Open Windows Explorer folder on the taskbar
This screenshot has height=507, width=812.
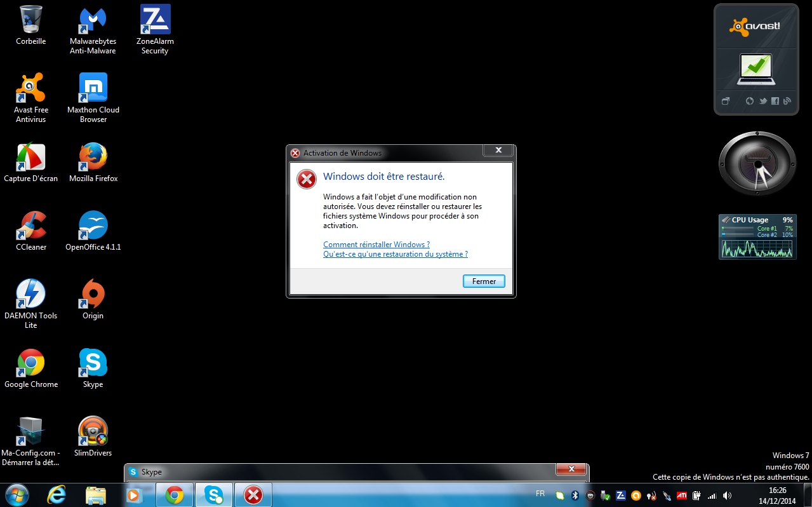click(95, 494)
